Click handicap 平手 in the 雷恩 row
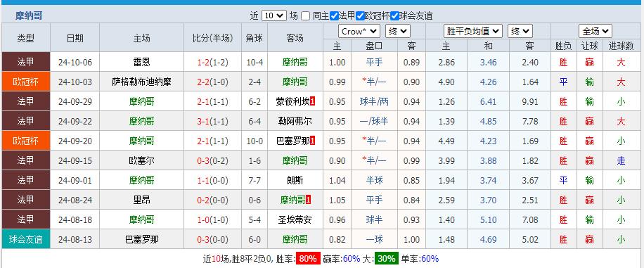This screenshot has width=644, height=268. 374,63
